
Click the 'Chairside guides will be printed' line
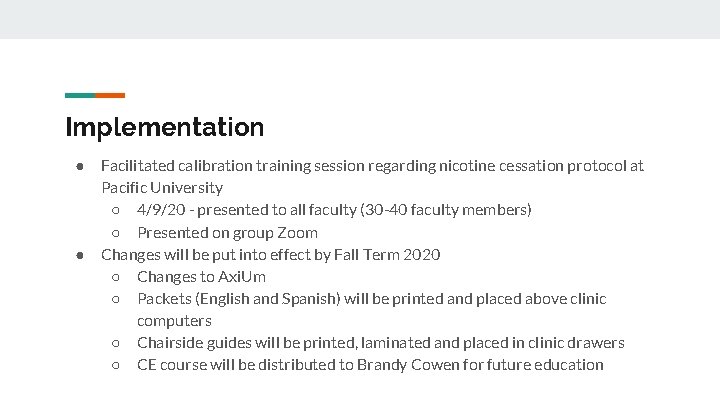(x=380, y=343)
